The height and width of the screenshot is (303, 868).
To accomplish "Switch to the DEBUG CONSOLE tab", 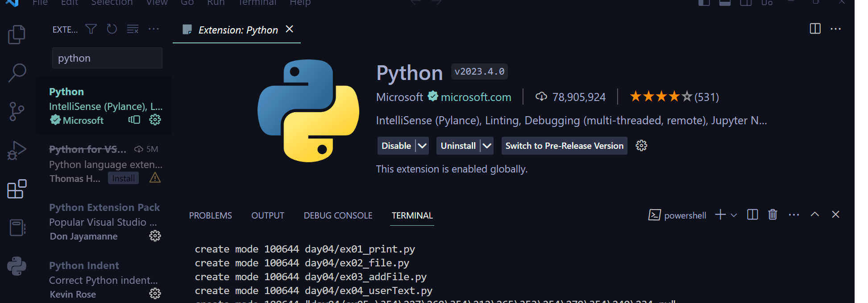I will tap(338, 215).
